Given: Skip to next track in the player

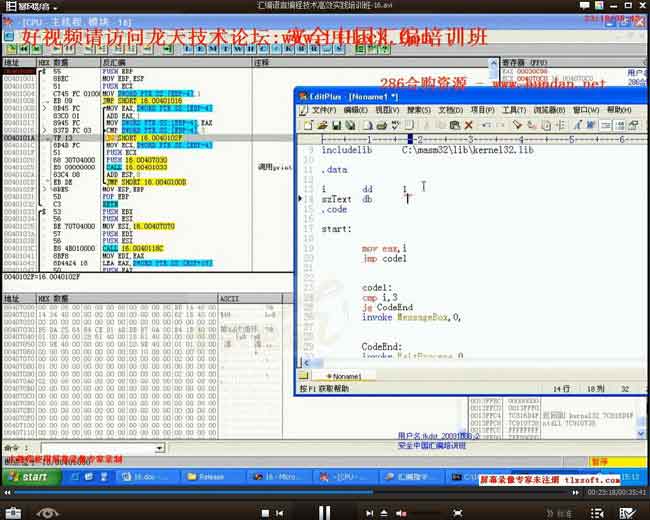Looking at the screenshot, I should click(369, 513).
